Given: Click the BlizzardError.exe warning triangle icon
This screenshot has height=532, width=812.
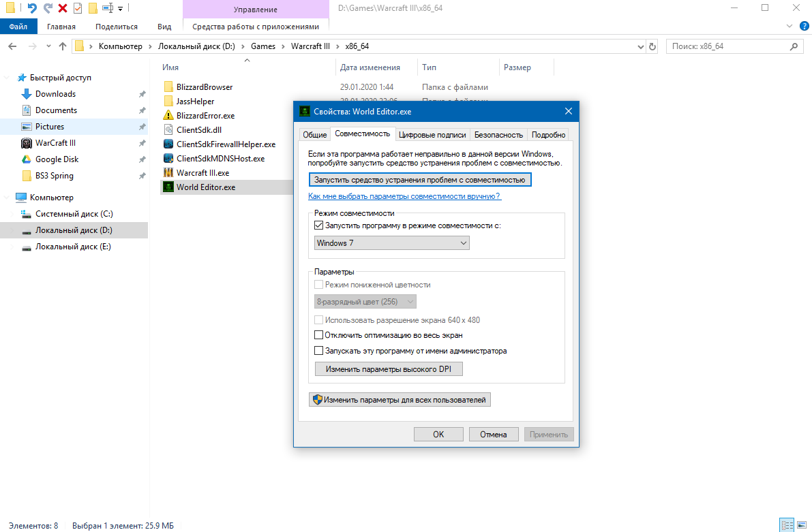Looking at the screenshot, I should pyautogui.click(x=168, y=115).
